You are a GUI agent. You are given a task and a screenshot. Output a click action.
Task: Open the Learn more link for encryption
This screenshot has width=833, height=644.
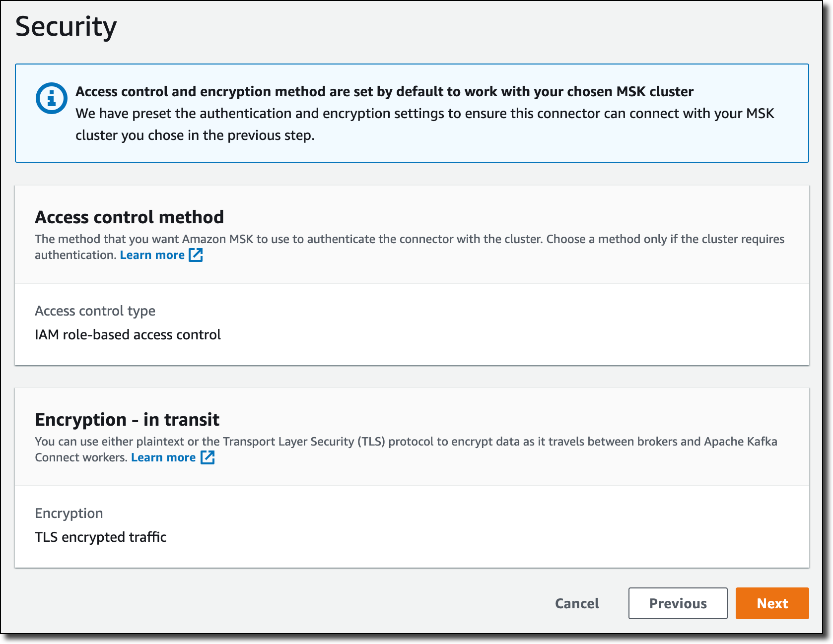(163, 457)
